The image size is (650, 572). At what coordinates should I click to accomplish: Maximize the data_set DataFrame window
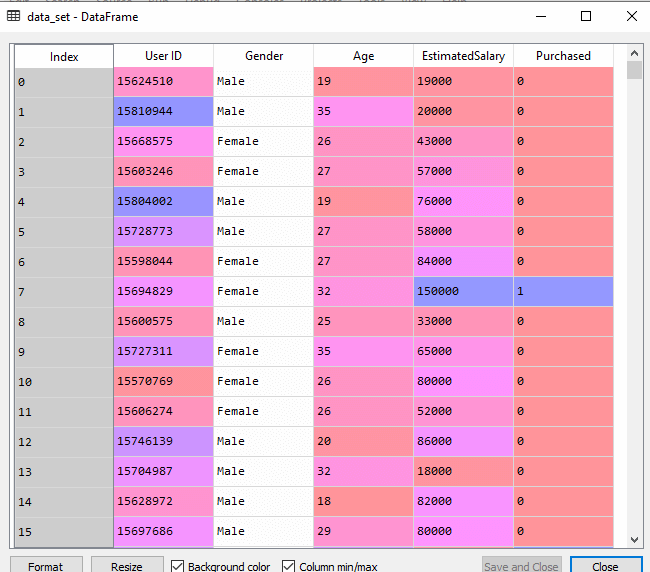click(586, 16)
